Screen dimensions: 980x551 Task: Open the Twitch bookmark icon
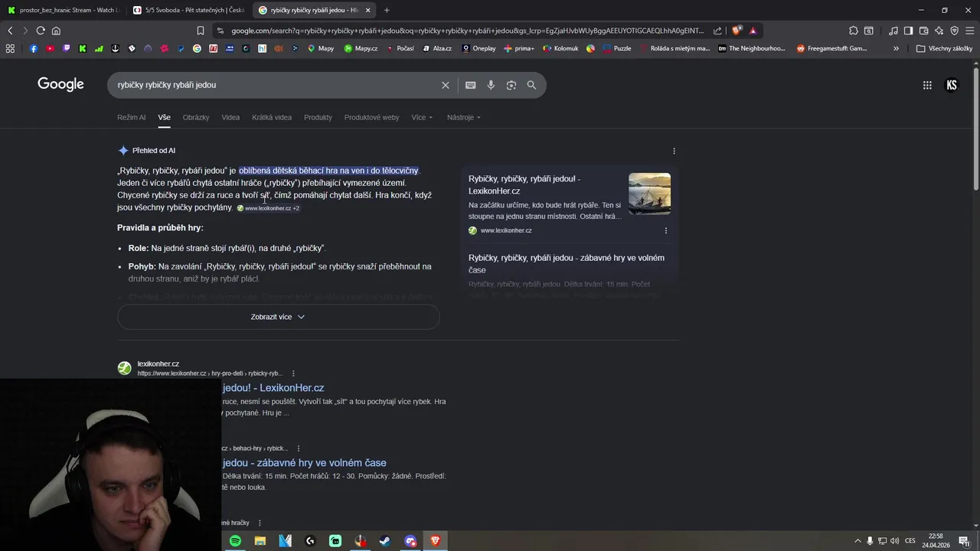[67, 48]
